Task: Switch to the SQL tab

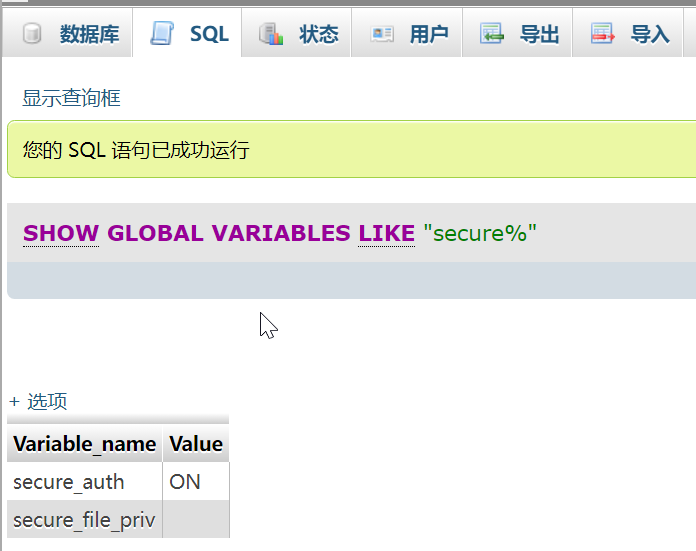Action: tap(187, 34)
